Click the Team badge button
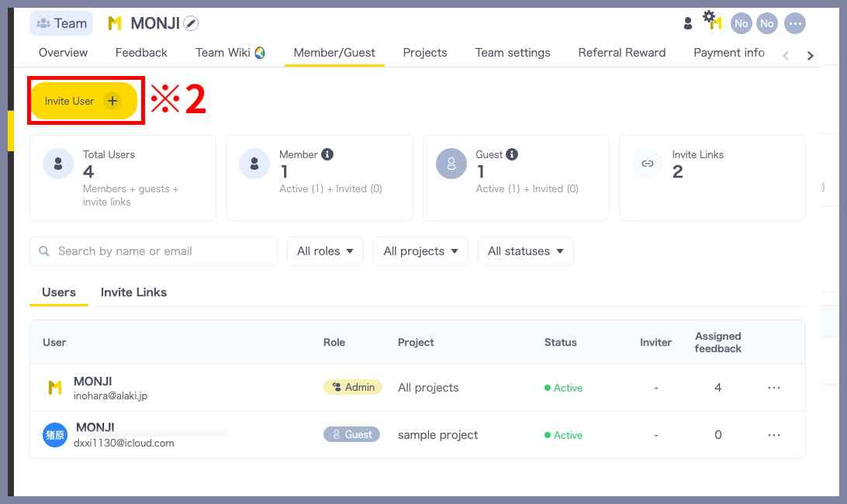 61,23
